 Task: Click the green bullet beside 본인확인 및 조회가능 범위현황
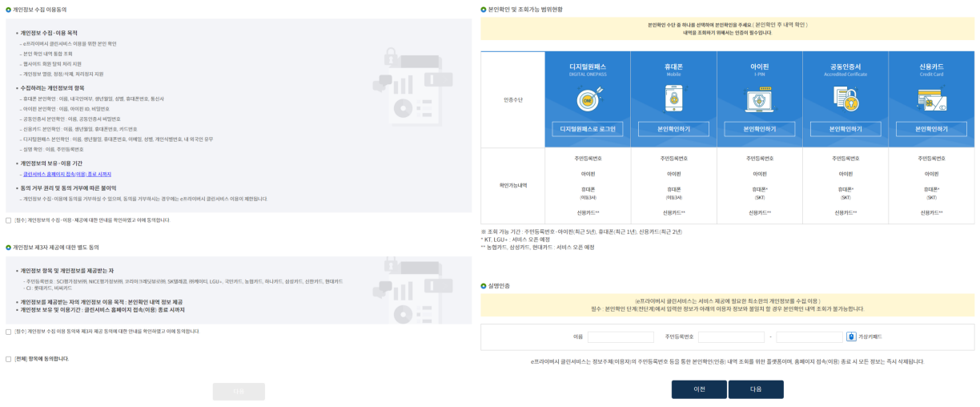[x=483, y=10]
